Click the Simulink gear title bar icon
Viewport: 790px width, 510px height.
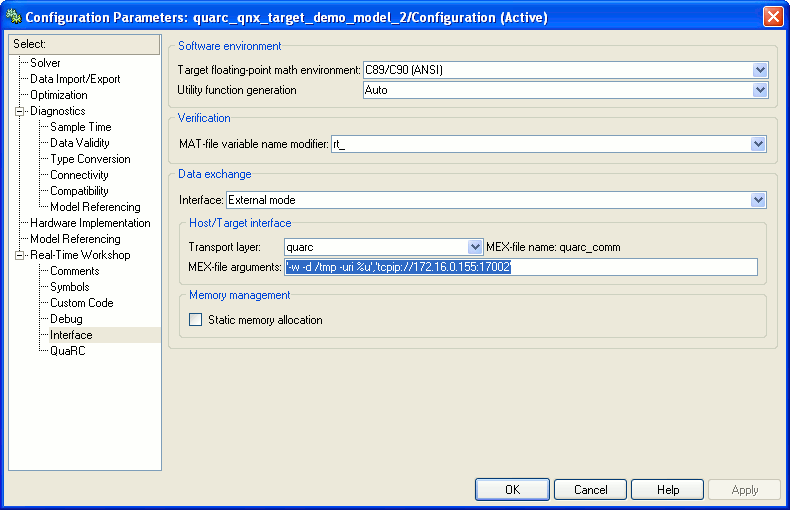(14, 17)
